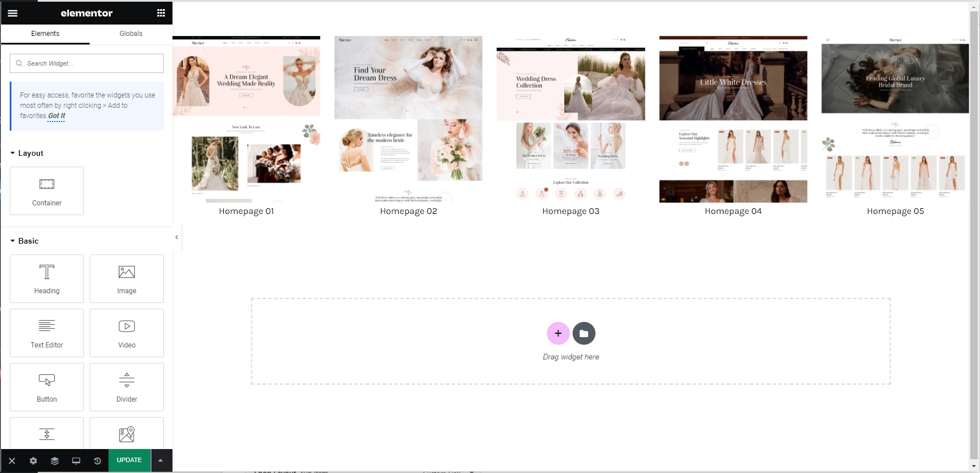Collapse the Layout section
Viewport: 980px width, 473px height.
coord(27,153)
